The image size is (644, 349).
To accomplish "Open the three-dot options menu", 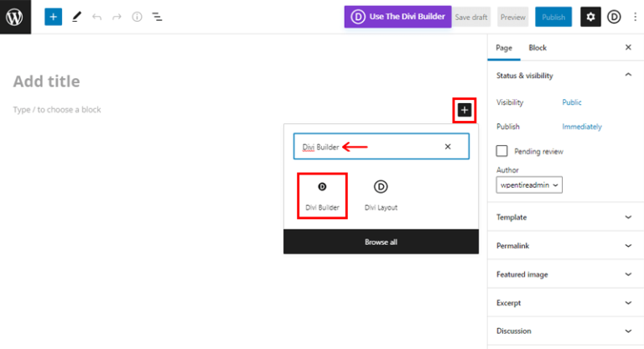I will click(635, 17).
